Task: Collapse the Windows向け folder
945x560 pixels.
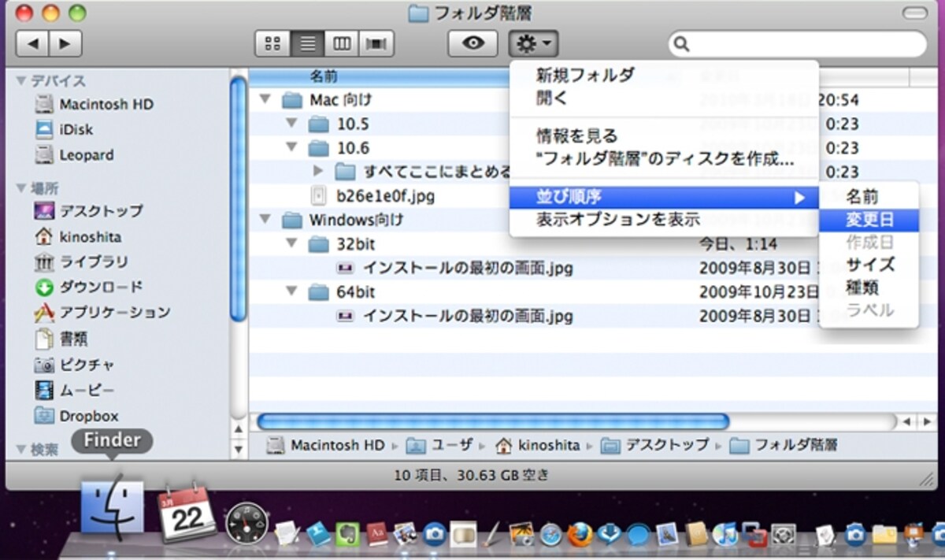Action: tap(265, 219)
